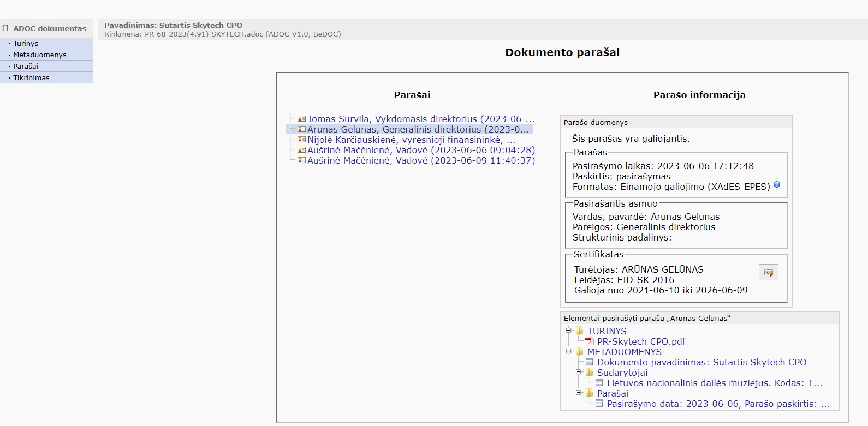Go to Tikrinimas in the sidebar
This screenshot has height=426, width=868.
tap(31, 77)
